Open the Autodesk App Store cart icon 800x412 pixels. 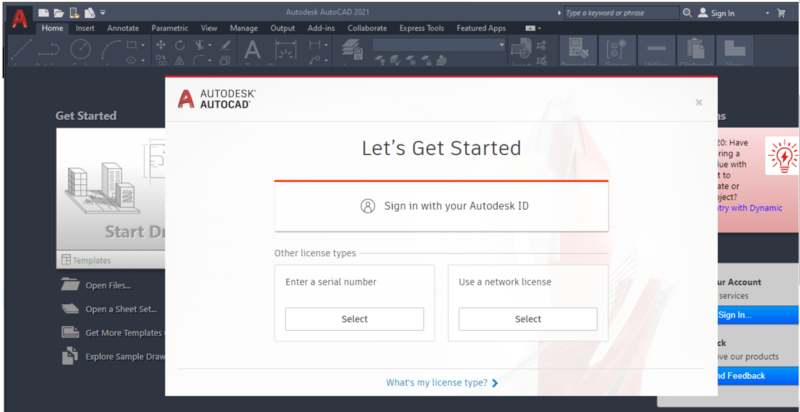781,13
